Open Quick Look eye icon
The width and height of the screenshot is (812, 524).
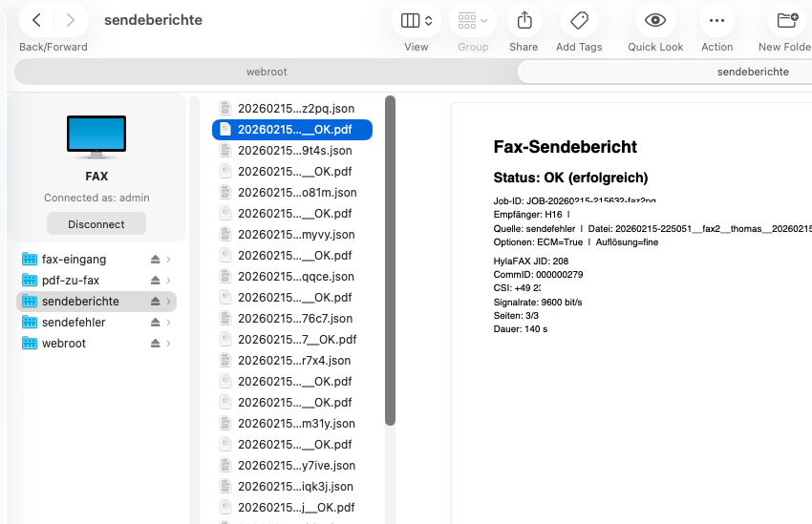tap(654, 20)
